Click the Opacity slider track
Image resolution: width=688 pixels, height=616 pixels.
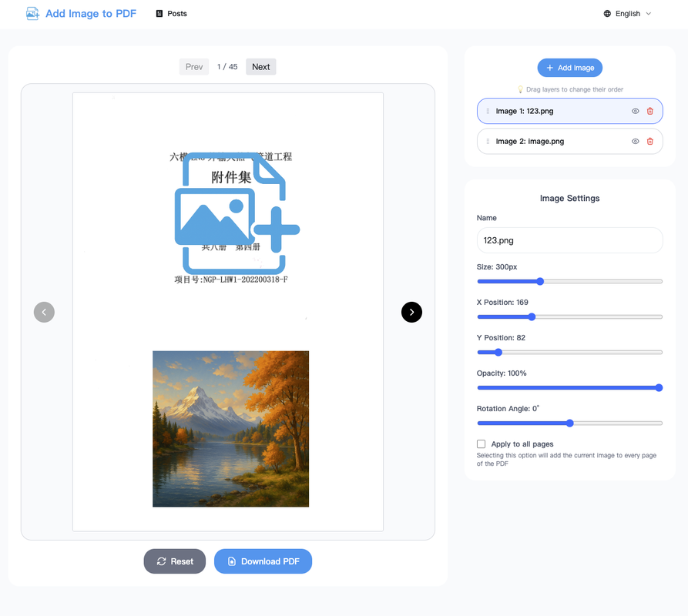[x=569, y=388]
